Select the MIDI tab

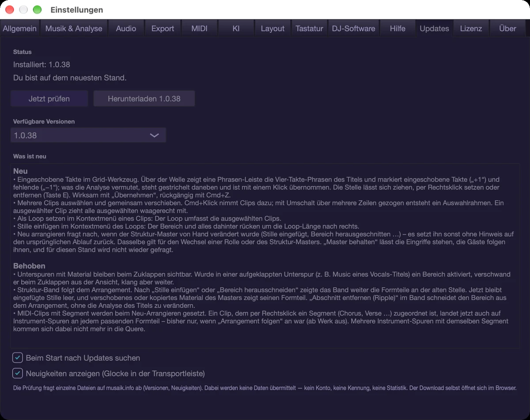199,28
